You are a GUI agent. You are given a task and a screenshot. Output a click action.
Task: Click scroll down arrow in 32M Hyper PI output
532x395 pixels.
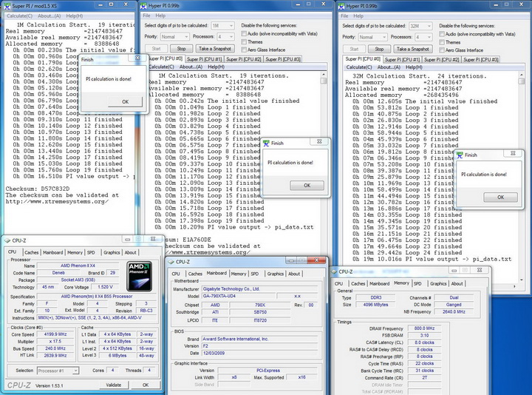pyautogui.click(x=522, y=280)
